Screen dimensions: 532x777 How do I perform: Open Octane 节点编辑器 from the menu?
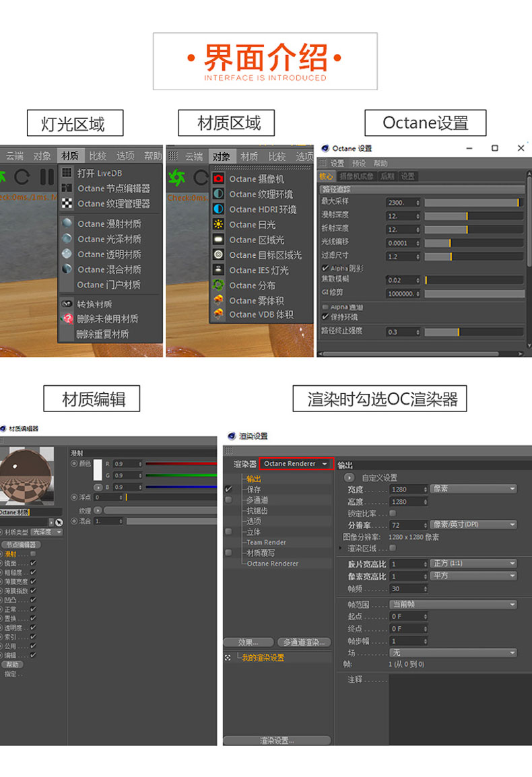click(113, 189)
